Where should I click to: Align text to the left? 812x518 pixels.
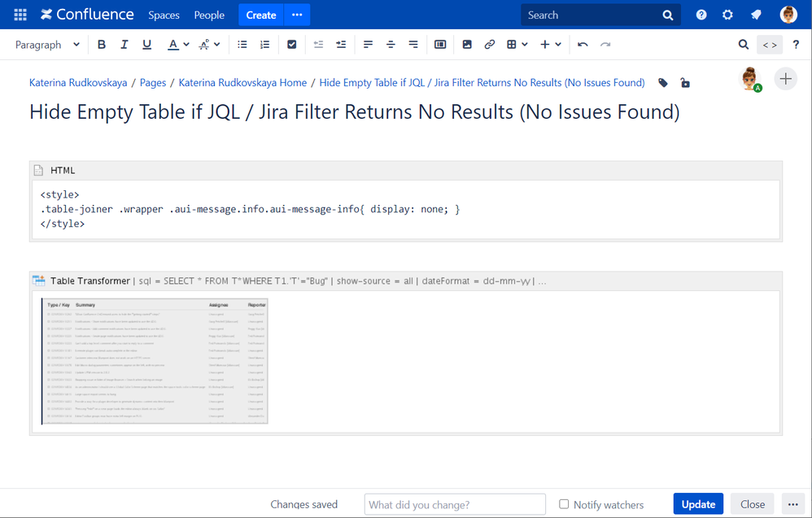pyautogui.click(x=369, y=45)
